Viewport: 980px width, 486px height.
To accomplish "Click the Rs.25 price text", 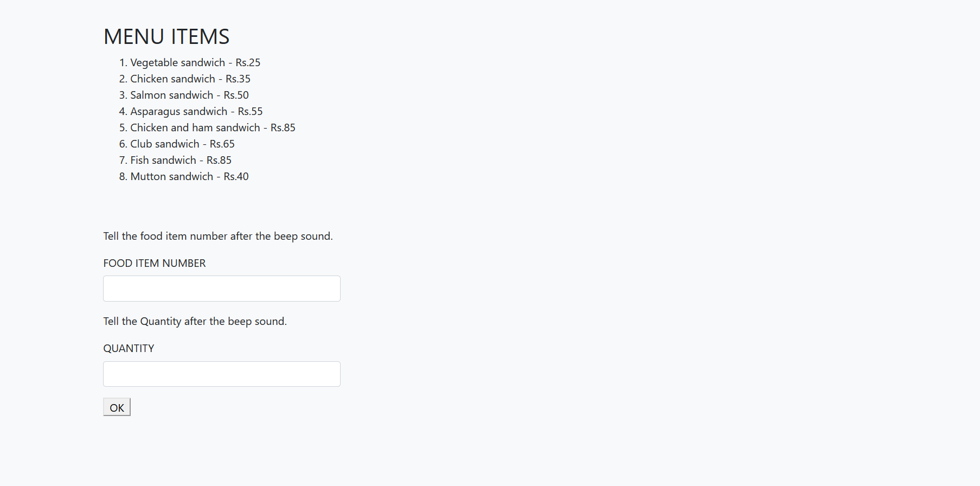I will click(248, 63).
